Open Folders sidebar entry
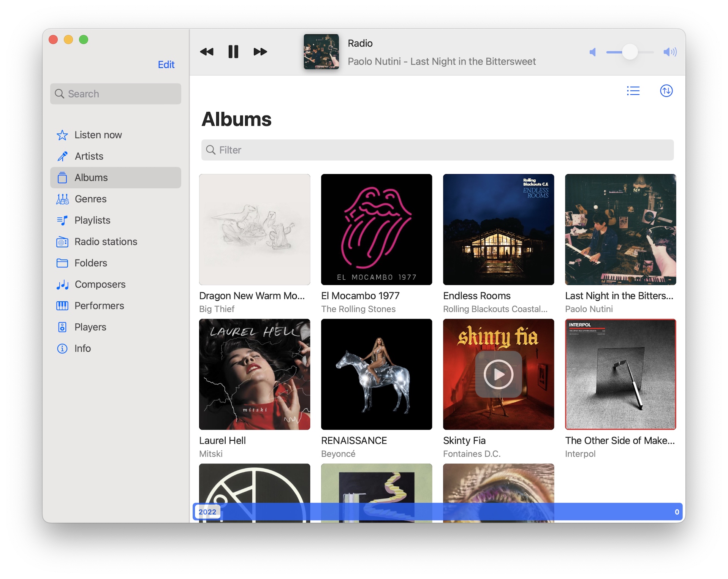 (116, 263)
